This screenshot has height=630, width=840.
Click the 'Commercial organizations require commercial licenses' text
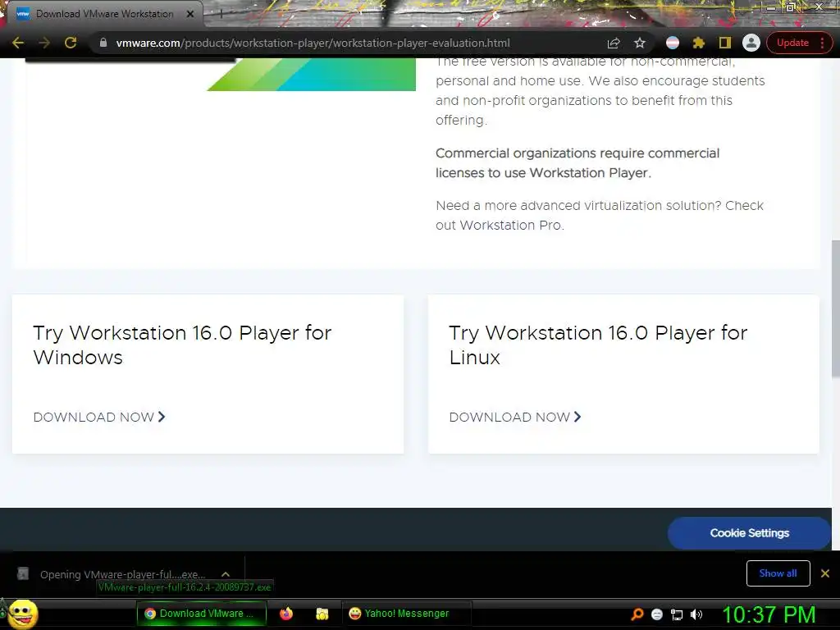[577, 163]
